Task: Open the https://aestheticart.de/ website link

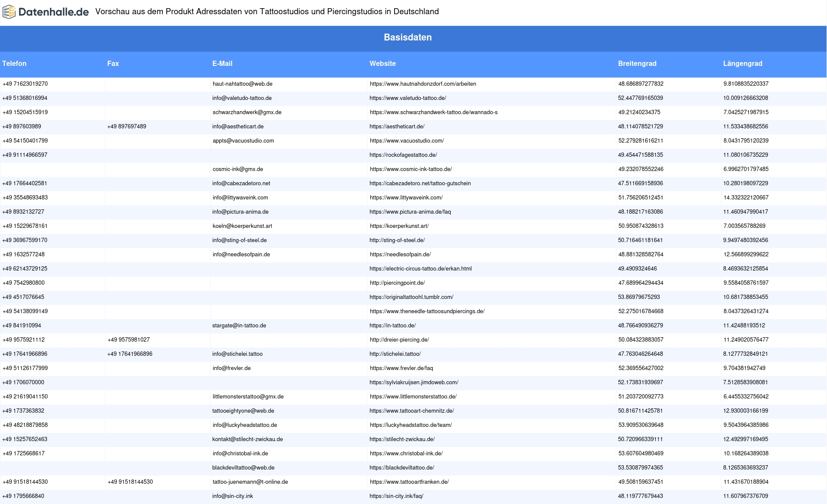Action: (x=397, y=127)
